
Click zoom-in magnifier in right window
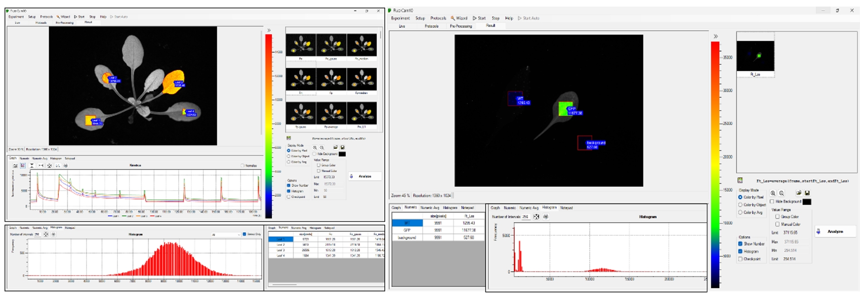pyautogui.click(x=773, y=193)
